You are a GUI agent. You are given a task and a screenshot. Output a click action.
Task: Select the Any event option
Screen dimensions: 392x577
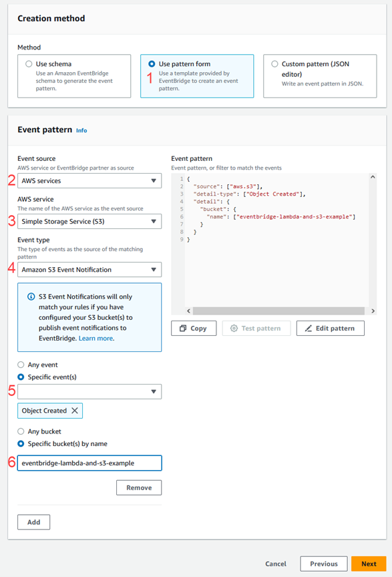[x=21, y=365]
